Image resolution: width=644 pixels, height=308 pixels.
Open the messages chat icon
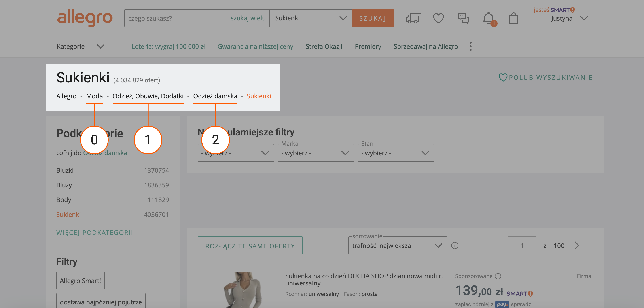(463, 18)
